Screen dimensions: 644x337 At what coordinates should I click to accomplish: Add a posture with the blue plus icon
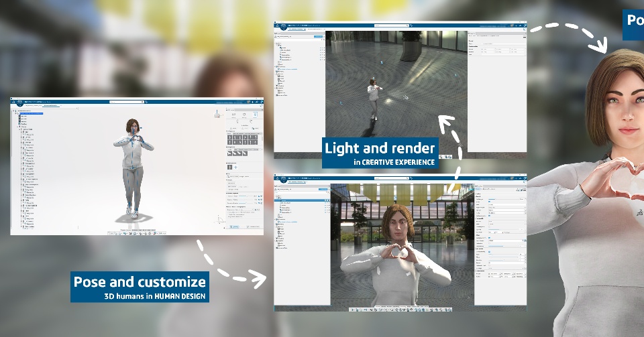click(235, 167)
